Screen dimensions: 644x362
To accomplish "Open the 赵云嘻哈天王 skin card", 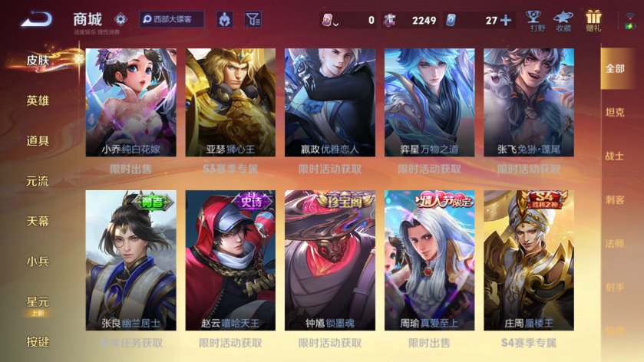I will [x=230, y=260].
